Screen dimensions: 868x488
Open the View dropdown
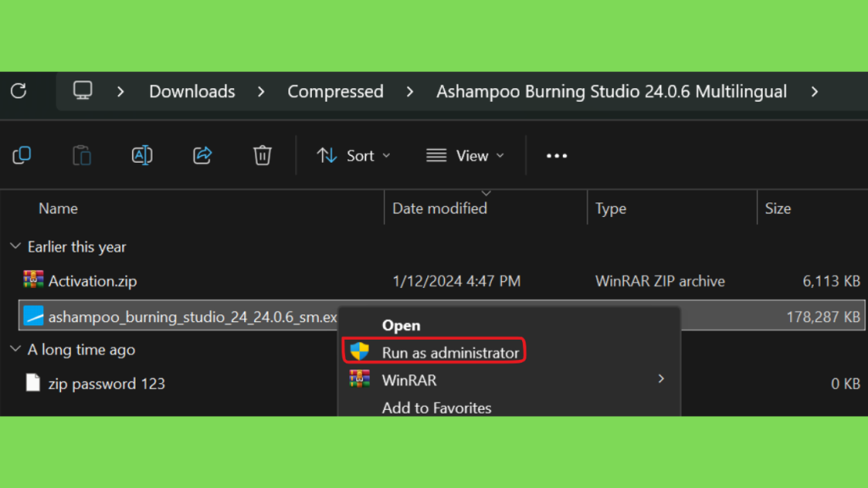coord(465,156)
